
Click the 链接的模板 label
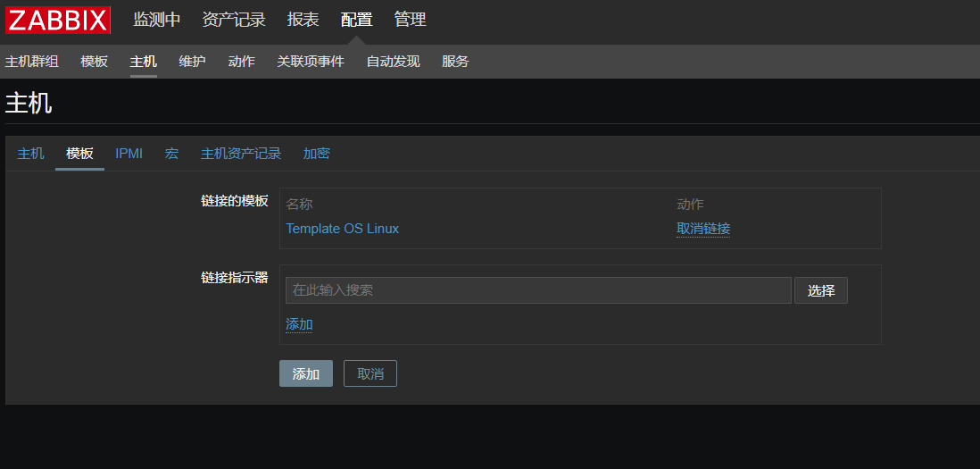[235, 201]
